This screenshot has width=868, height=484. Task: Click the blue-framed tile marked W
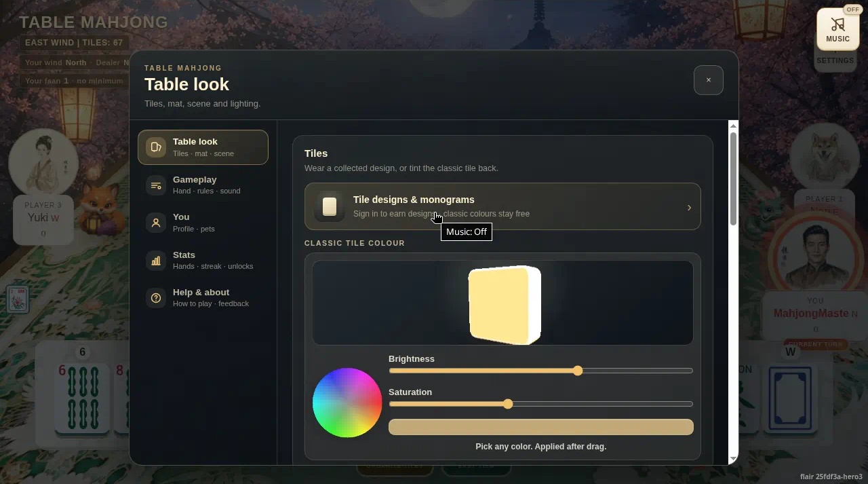click(x=791, y=398)
